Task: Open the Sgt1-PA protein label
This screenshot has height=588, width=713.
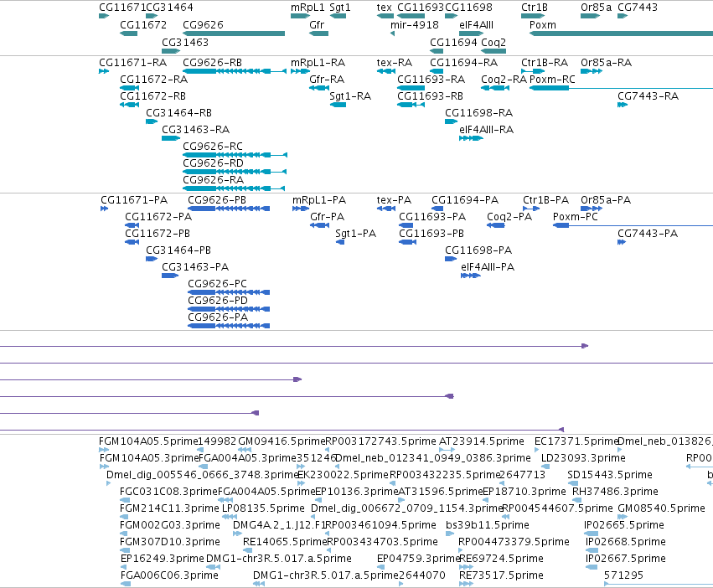Action: pos(355,234)
